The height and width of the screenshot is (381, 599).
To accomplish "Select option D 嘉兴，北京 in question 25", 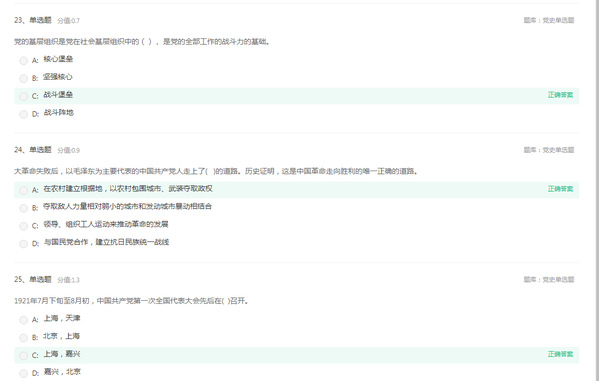I will (x=23, y=373).
